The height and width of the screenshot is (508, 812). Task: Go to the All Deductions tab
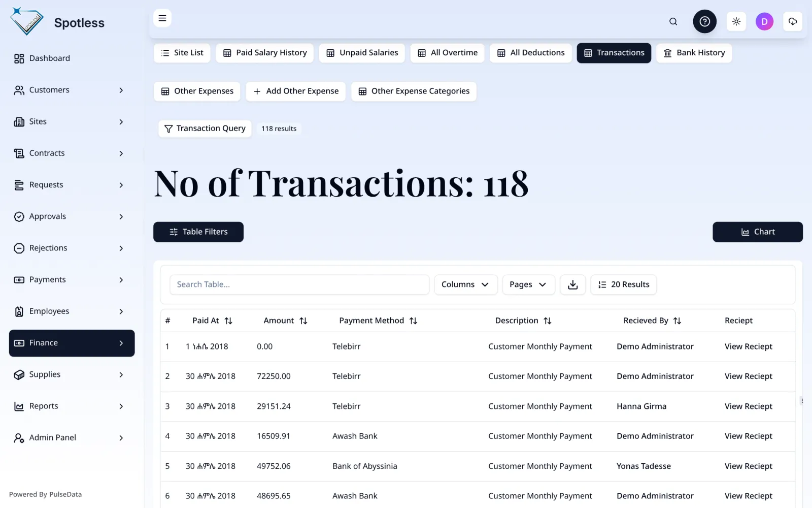530,53
